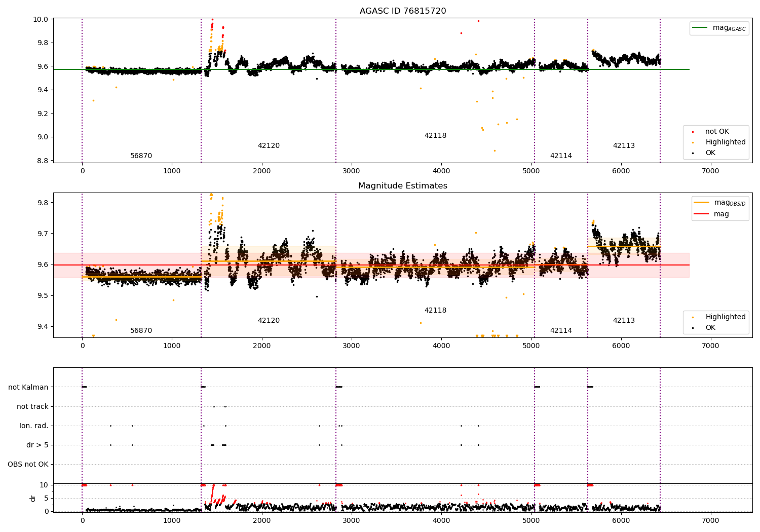Select the mag AGASC legend entry in top plot

pyautogui.click(x=719, y=28)
